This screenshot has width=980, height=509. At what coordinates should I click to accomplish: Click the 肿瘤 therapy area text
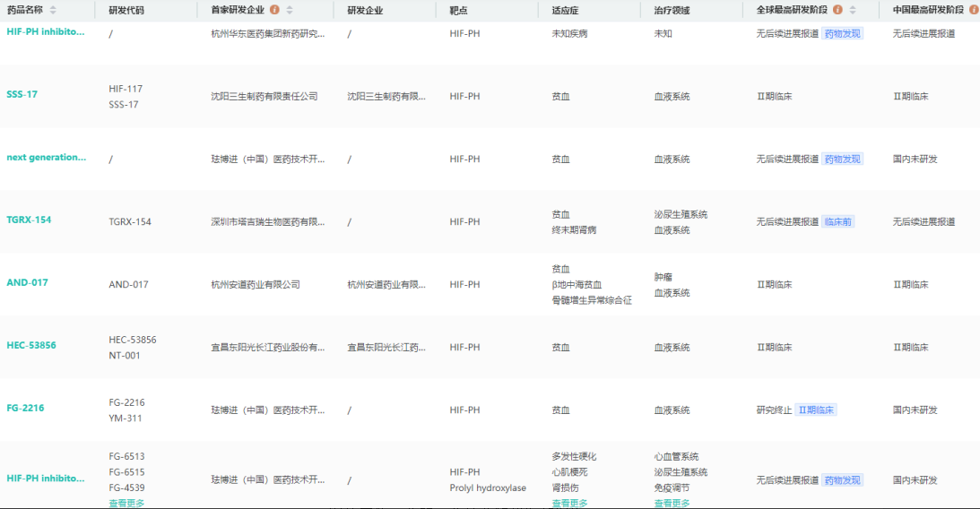(663, 277)
